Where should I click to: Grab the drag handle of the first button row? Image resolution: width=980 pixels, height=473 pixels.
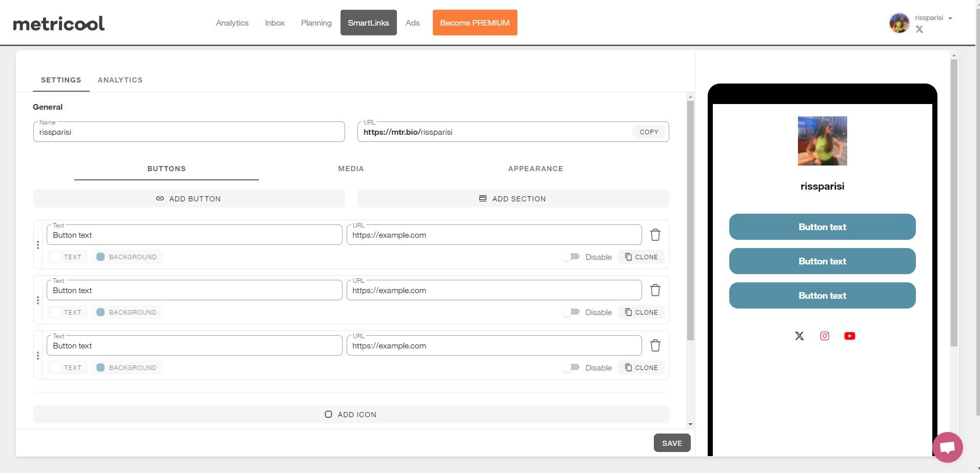(x=38, y=245)
